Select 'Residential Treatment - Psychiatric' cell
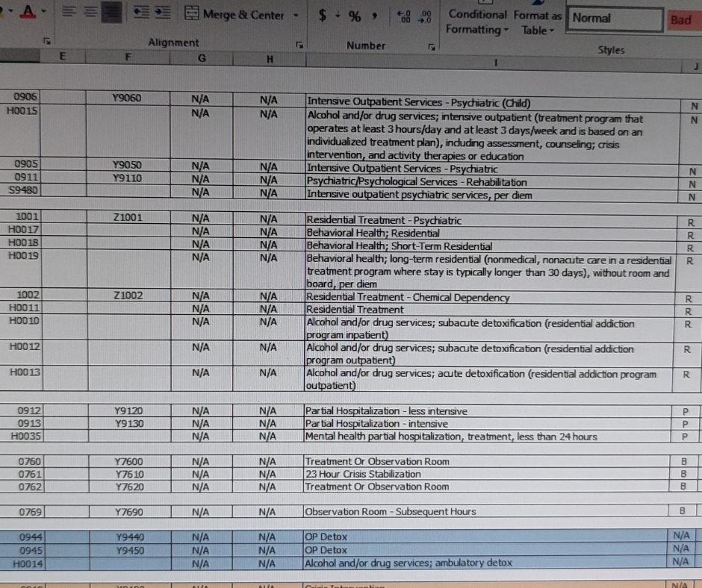The height and width of the screenshot is (588, 702). click(x=491, y=220)
